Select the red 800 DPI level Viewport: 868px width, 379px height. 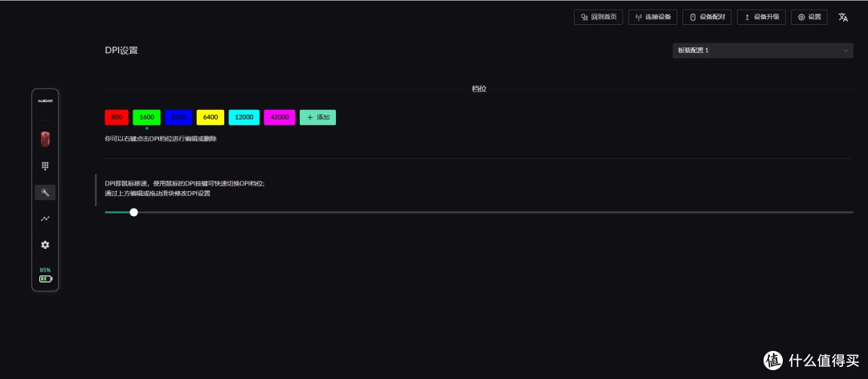pos(117,117)
